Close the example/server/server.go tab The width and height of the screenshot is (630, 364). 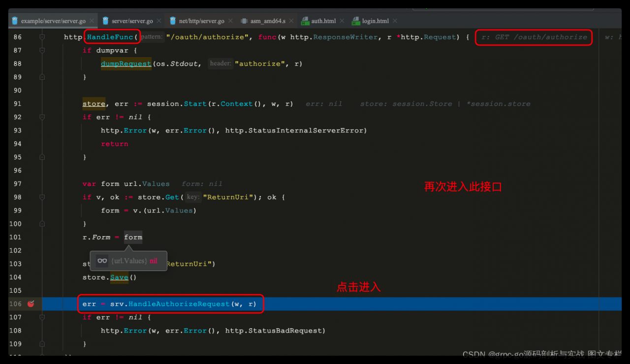coord(91,21)
